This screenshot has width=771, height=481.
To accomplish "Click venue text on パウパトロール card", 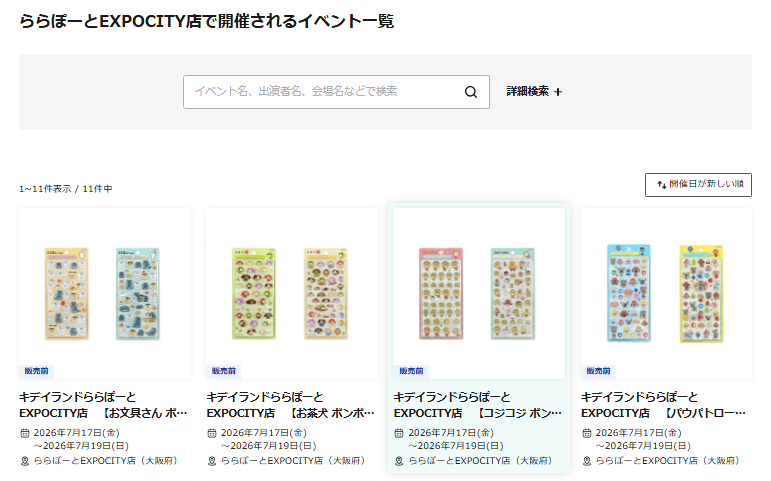I will (x=667, y=461).
